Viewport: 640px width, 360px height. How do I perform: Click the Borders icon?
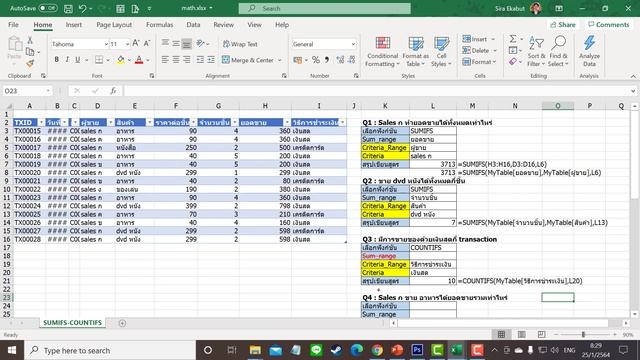99,60
